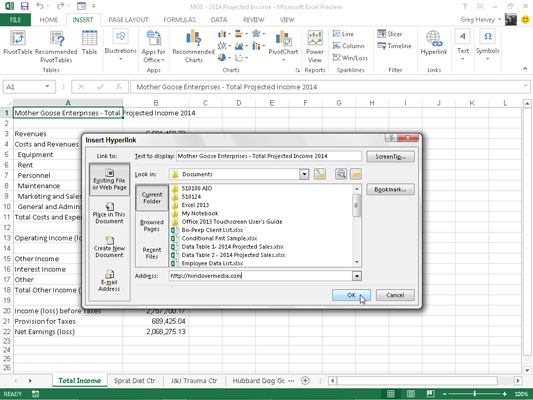The image size is (533, 400).
Task: Switch to the Sprat Diet Ctr sheet tab
Action: coord(135,381)
